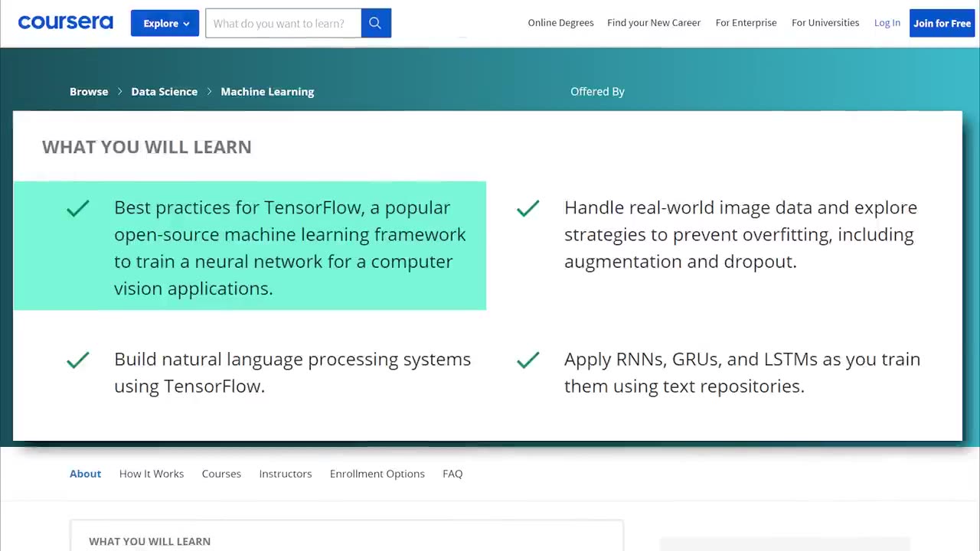Expand the Explore dropdown menu
The width and height of the screenshot is (980, 551).
(165, 23)
